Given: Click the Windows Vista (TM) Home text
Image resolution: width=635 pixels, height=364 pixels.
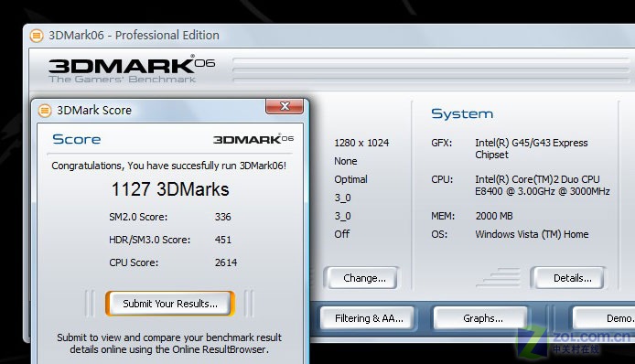Looking at the screenshot, I should click(x=532, y=234).
